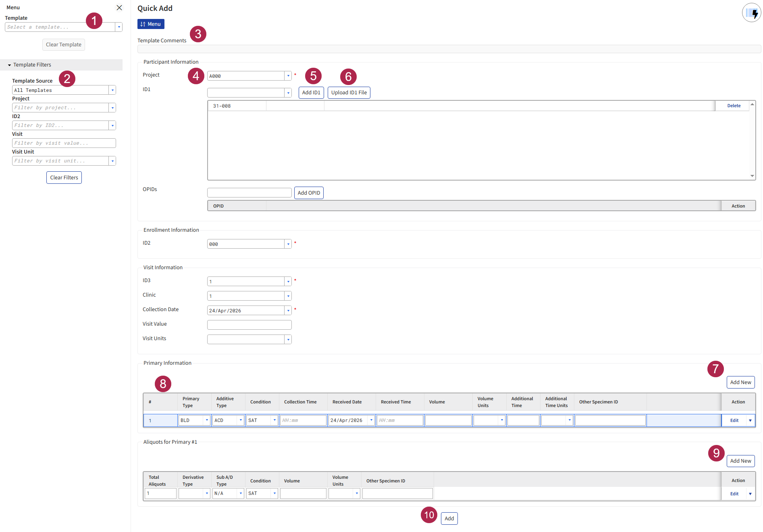Open the Project A000 dropdown arrow

[x=288, y=76]
